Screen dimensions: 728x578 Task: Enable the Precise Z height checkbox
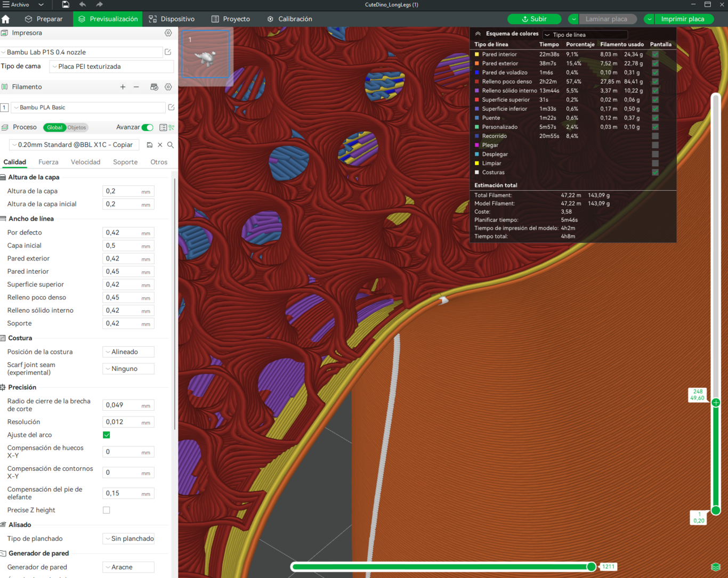tap(107, 510)
